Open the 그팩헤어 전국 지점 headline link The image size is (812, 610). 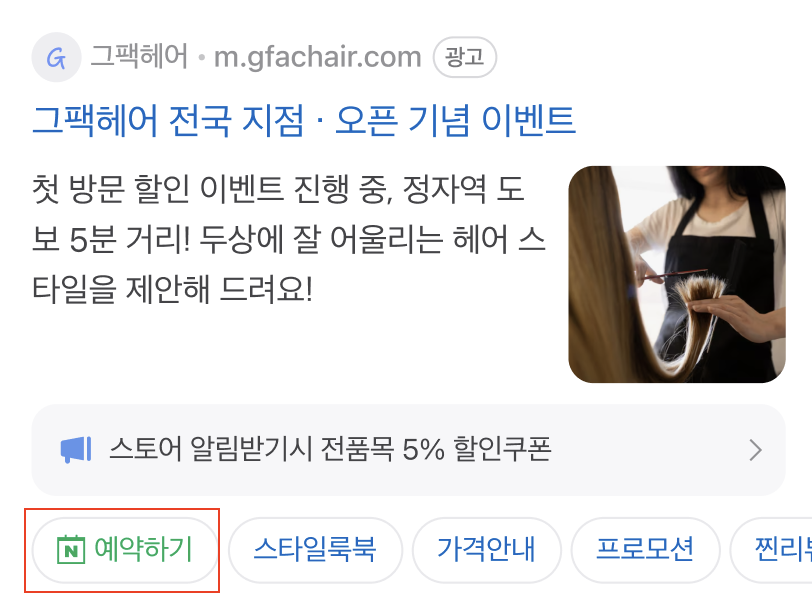[x=304, y=120]
